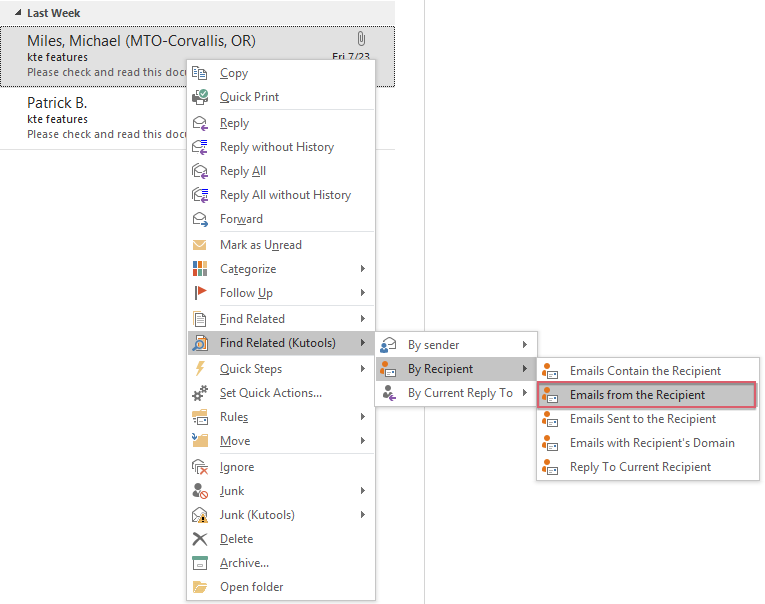Expand the Move submenu arrow
Screen dimensions: 765x604
coord(362,441)
